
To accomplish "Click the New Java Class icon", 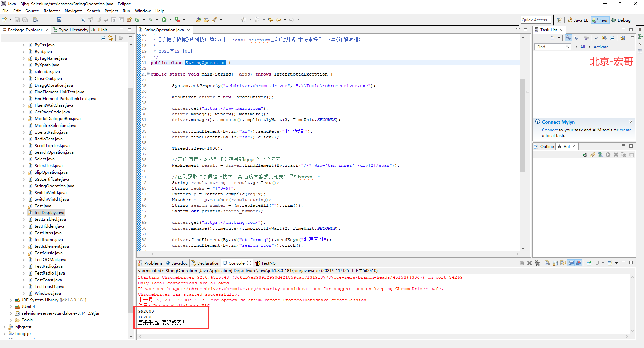I will pos(137,20).
